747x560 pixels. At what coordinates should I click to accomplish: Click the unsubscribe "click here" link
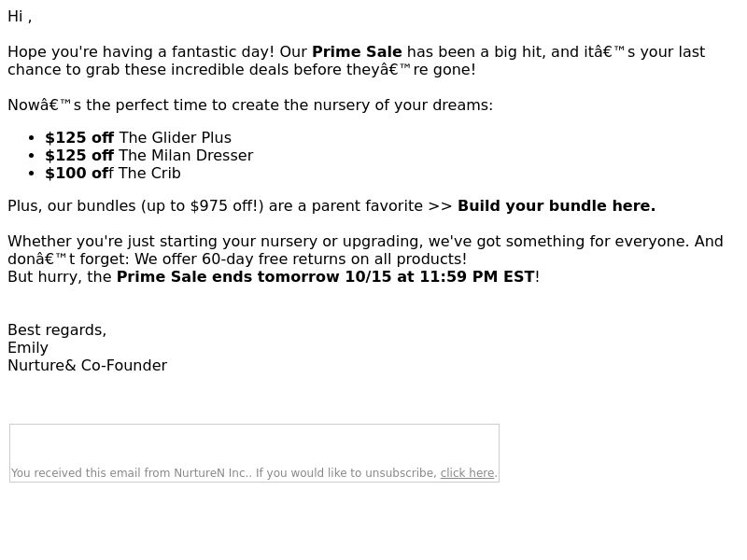tap(467, 473)
